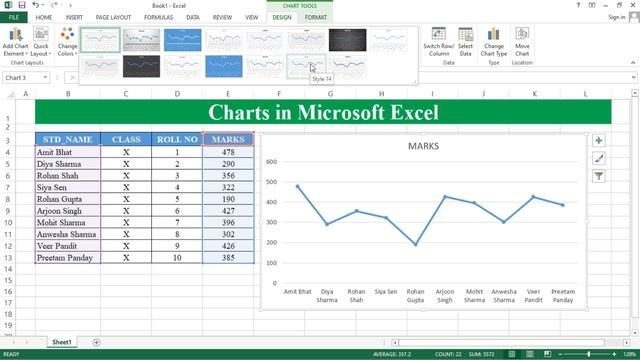Switch to Page Break Preview
This screenshot has height=360, width=640.
click(547, 354)
